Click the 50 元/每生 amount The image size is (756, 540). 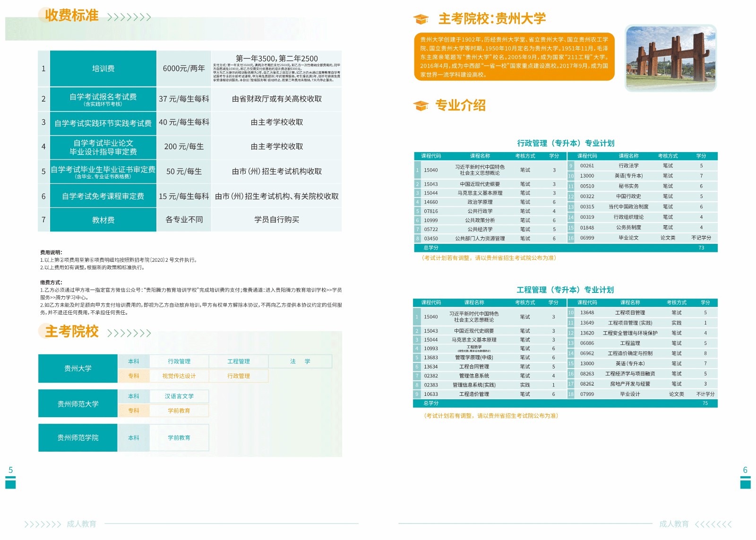point(184,171)
